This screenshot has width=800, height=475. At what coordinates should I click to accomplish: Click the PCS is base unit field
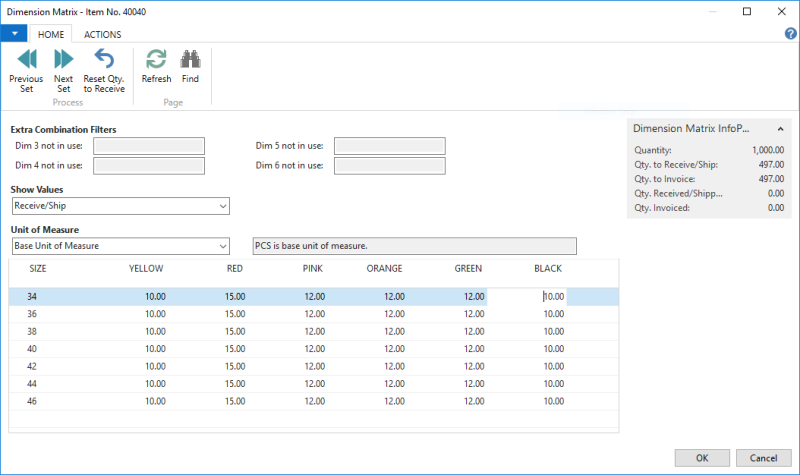[414, 246]
